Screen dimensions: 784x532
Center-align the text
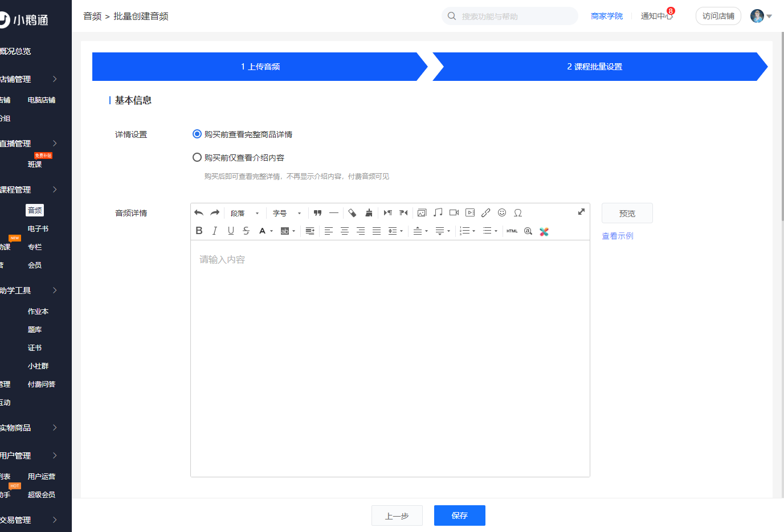pyautogui.click(x=345, y=231)
